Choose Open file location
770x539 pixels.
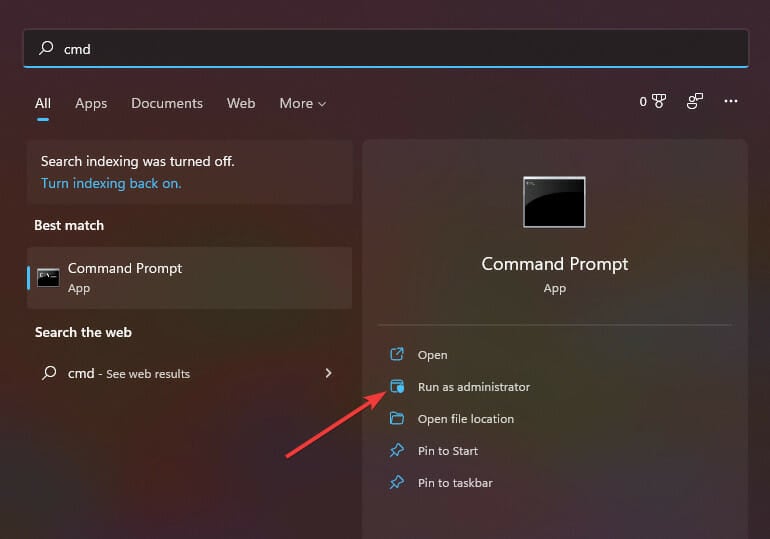pos(466,419)
